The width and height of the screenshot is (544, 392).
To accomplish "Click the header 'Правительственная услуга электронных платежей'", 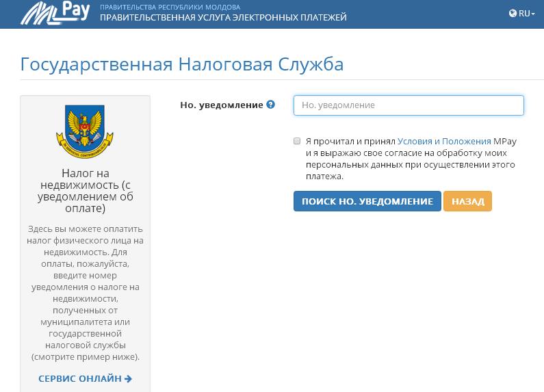I will coord(223,18).
